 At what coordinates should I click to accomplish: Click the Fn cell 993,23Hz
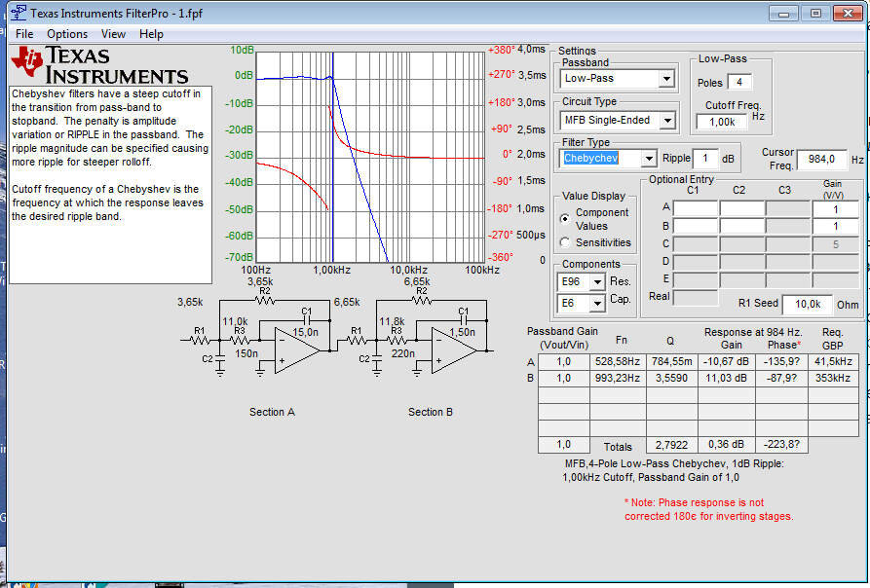(x=618, y=378)
